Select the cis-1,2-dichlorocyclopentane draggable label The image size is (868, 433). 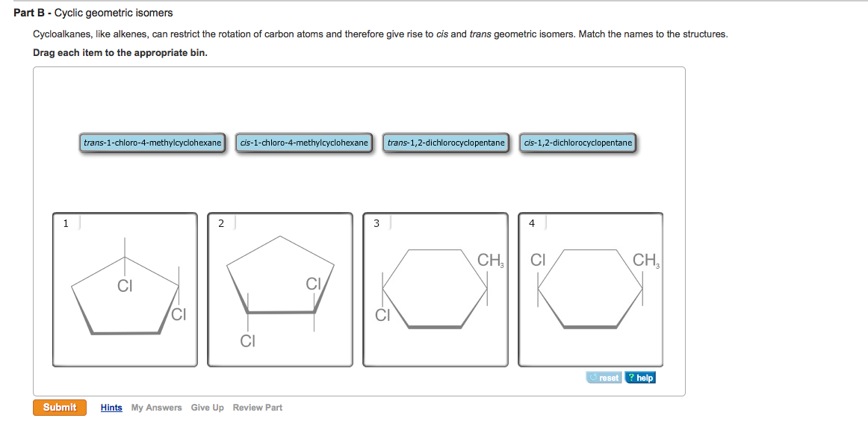point(577,143)
